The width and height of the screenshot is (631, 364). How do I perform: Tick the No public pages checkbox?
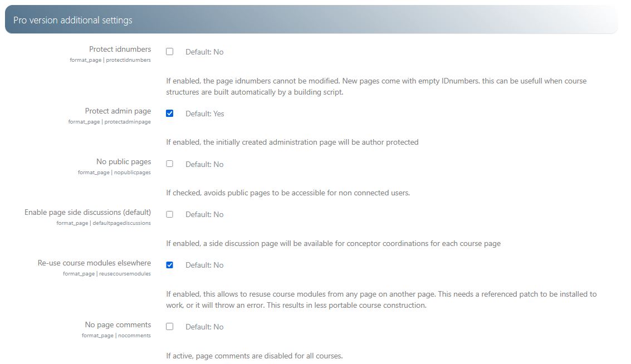pyautogui.click(x=170, y=164)
